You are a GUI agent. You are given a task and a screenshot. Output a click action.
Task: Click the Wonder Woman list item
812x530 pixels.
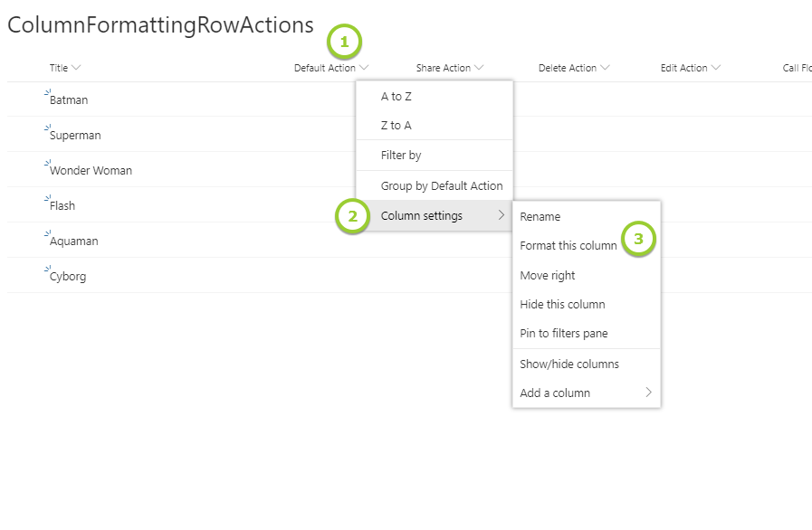click(91, 171)
